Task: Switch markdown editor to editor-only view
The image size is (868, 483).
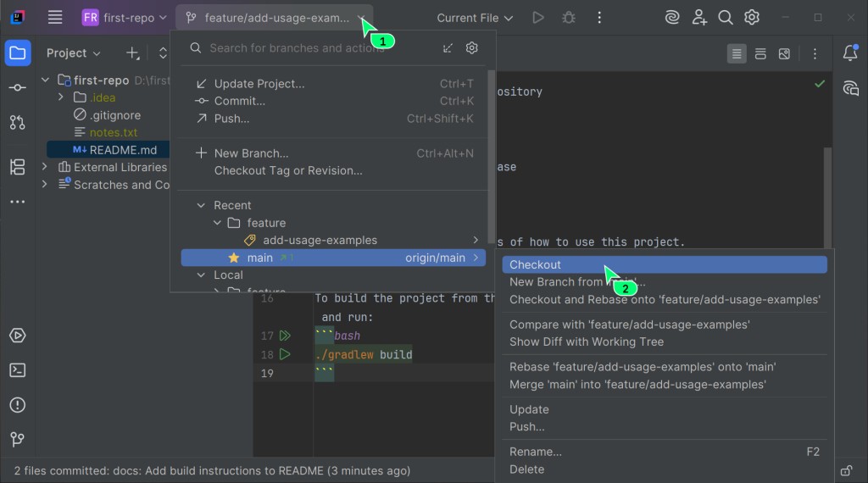Action: pos(737,53)
